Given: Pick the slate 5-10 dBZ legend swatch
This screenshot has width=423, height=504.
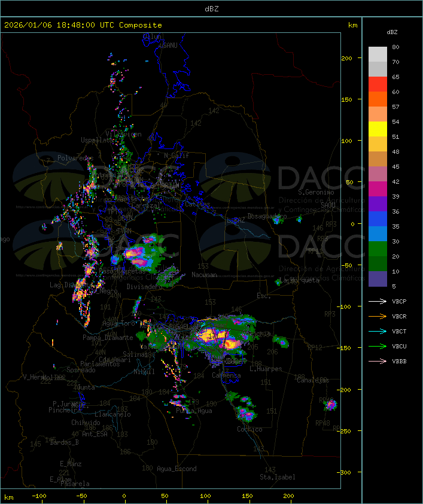Looking at the screenshot, I should (378, 279).
